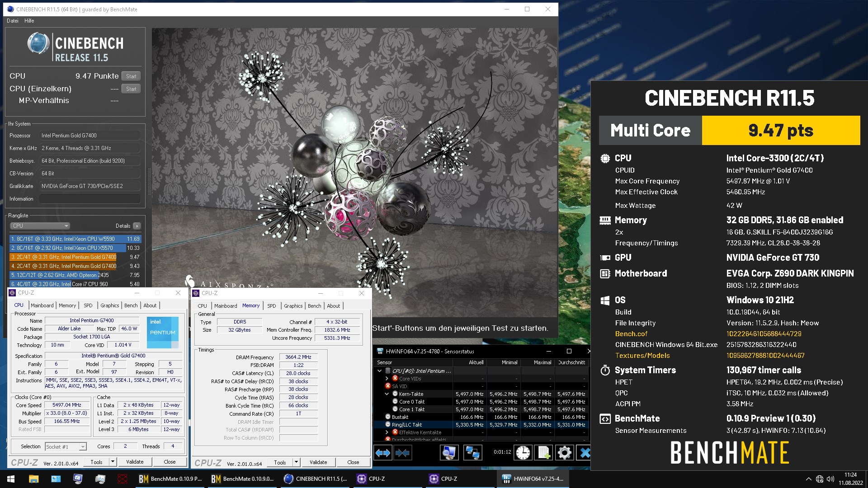Open CPU tab in CPU-Z memory window
This screenshot has height=488, width=868.
click(203, 306)
